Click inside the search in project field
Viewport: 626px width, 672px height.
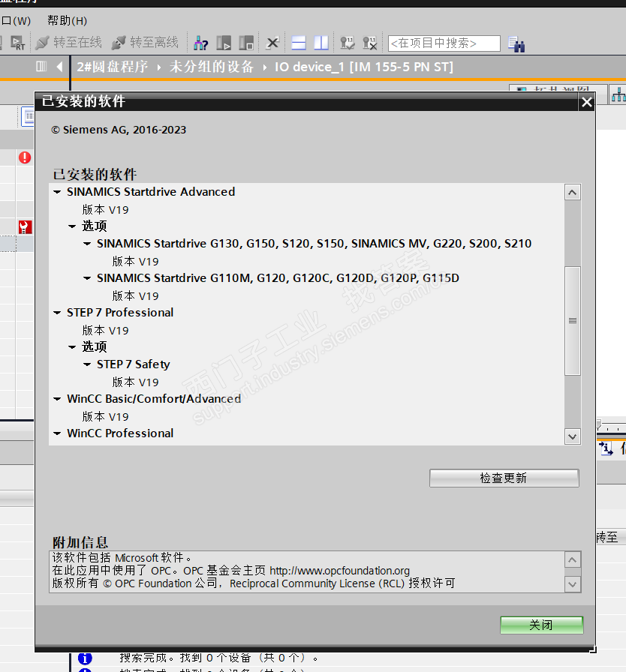click(x=444, y=43)
